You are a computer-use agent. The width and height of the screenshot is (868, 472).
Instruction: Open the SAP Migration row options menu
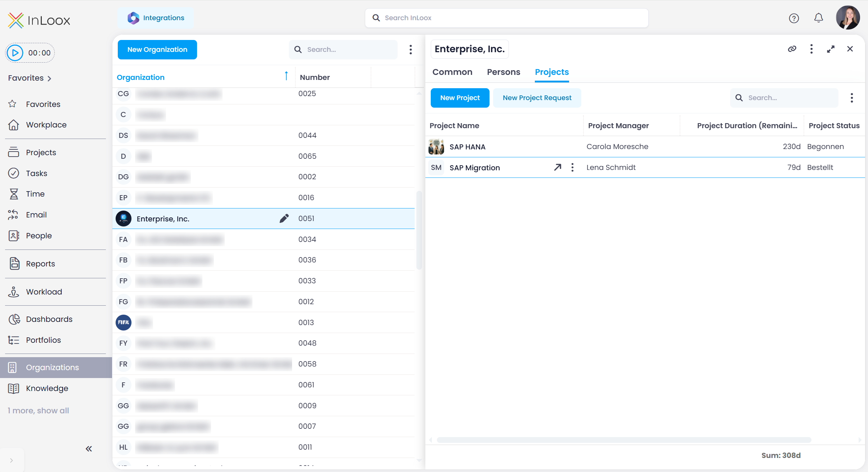572,167
